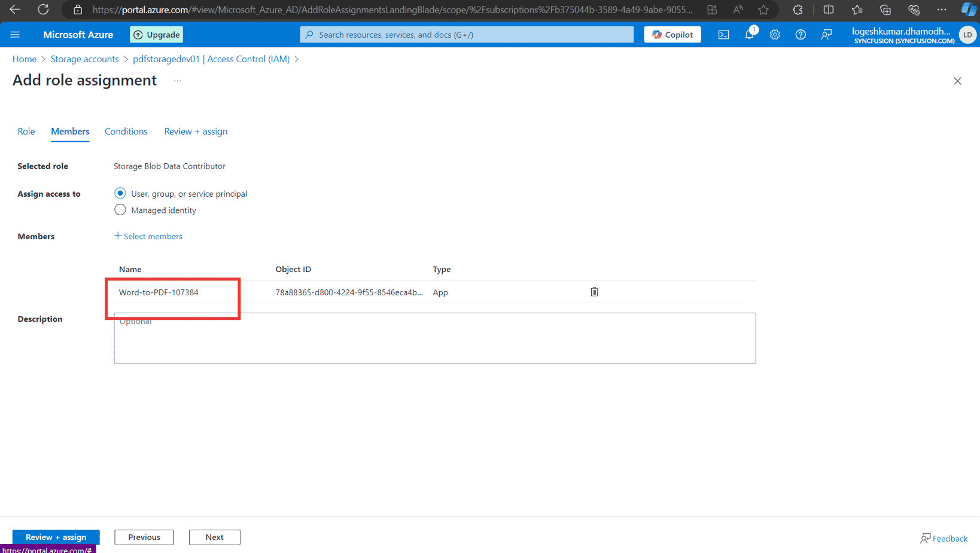Screen dimensions: 980x553
Task: Open browser three-dot settings menu
Action: coord(942,10)
